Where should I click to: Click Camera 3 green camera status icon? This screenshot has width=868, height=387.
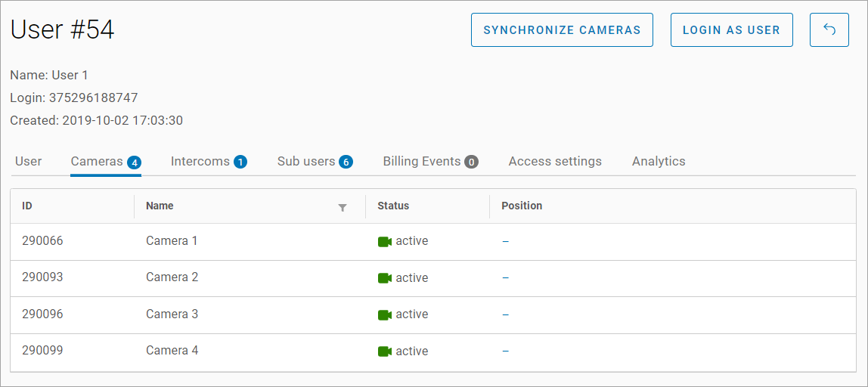tap(384, 314)
